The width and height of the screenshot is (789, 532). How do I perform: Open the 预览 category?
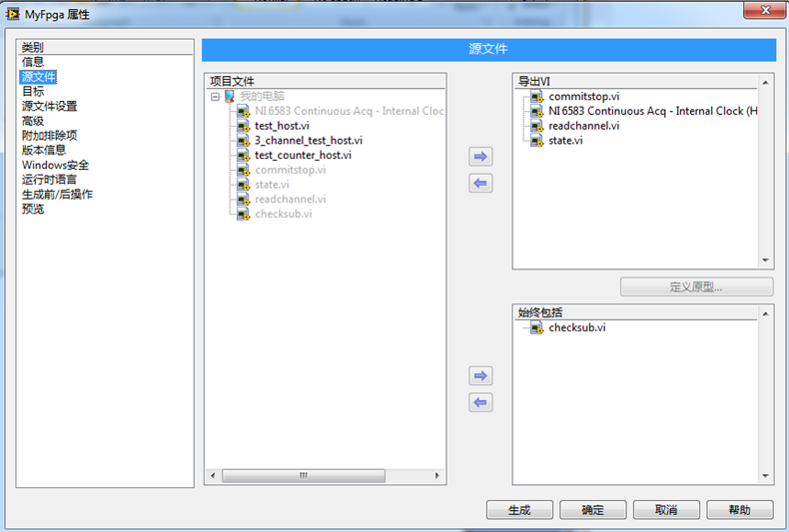point(33,209)
